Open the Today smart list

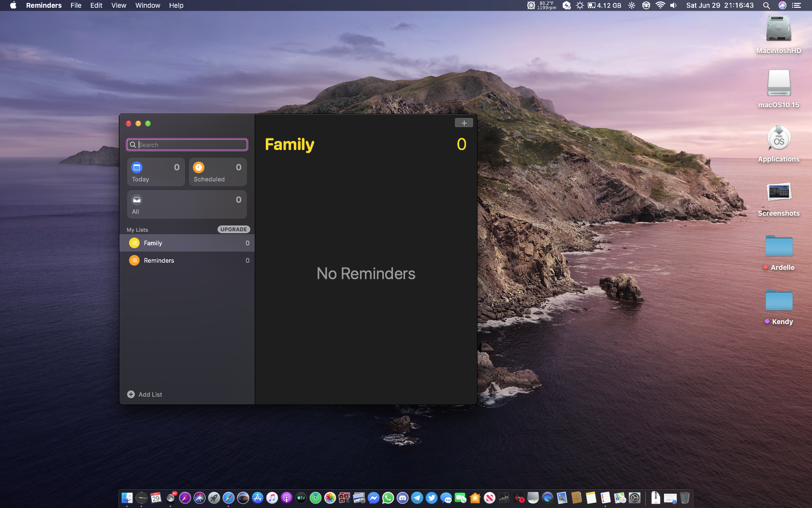click(156, 172)
